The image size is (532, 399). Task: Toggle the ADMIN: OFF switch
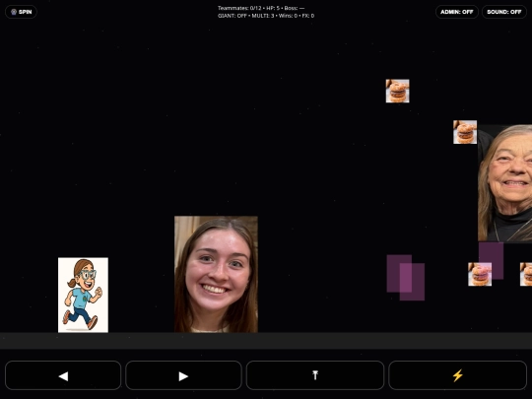coord(457,12)
